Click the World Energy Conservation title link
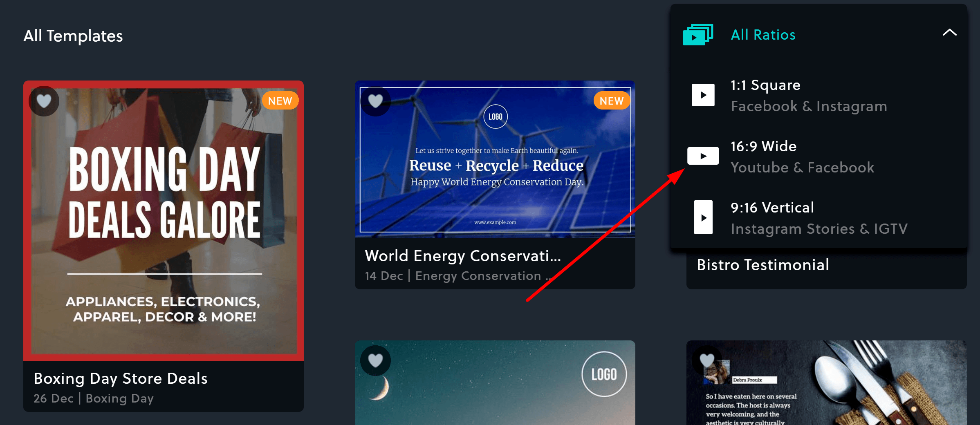Image resolution: width=980 pixels, height=425 pixels. [x=463, y=256]
